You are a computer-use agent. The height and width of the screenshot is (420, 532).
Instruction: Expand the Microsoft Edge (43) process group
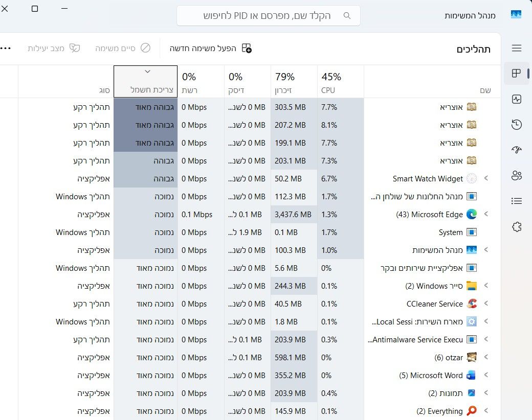486,214
